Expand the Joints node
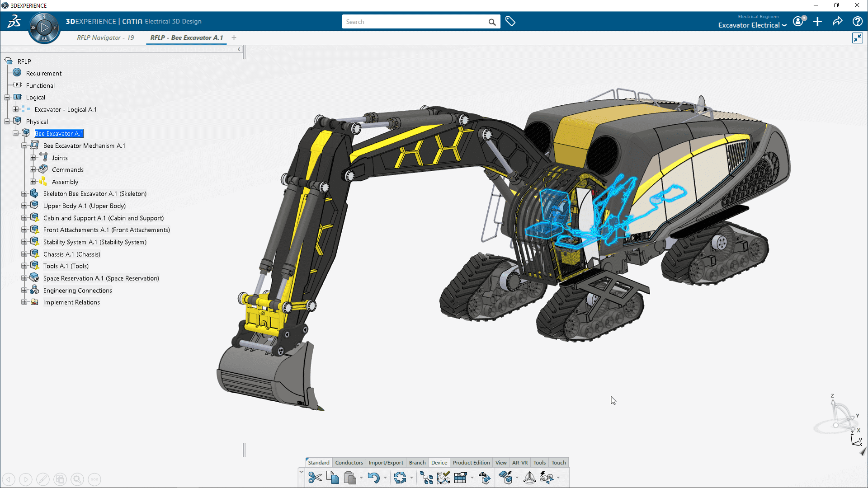Viewport: 868px width, 488px height. pos(33,158)
